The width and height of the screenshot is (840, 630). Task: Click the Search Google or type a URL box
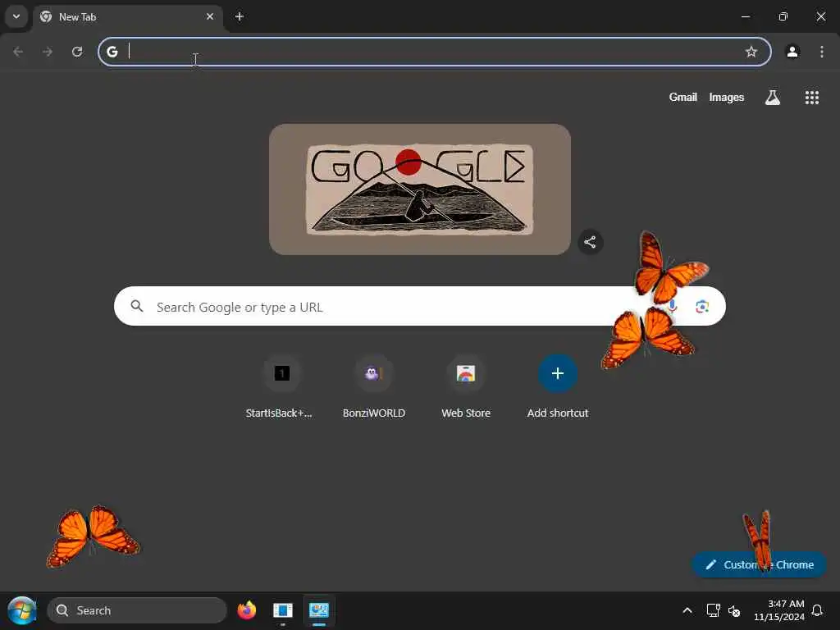pos(419,306)
